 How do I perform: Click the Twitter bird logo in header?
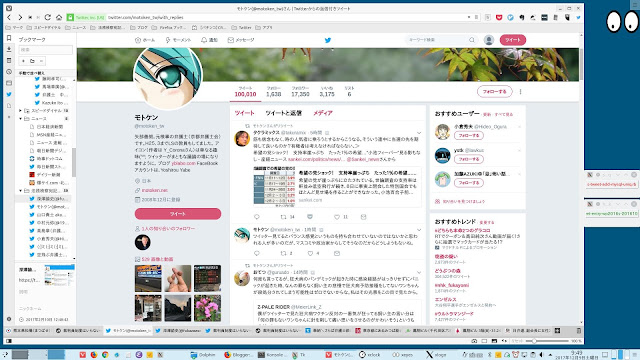point(328,40)
